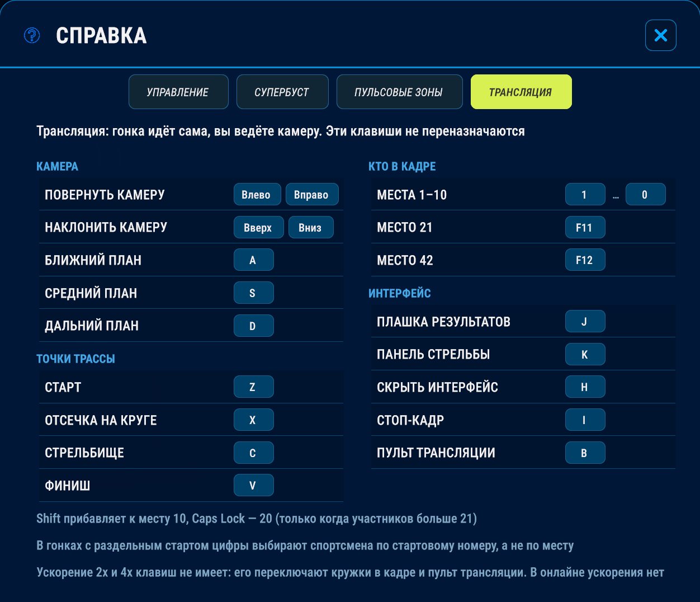The image size is (700, 602).
Task: Click the Интерфейс section heading
Action: pyautogui.click(x=400, y=293)
